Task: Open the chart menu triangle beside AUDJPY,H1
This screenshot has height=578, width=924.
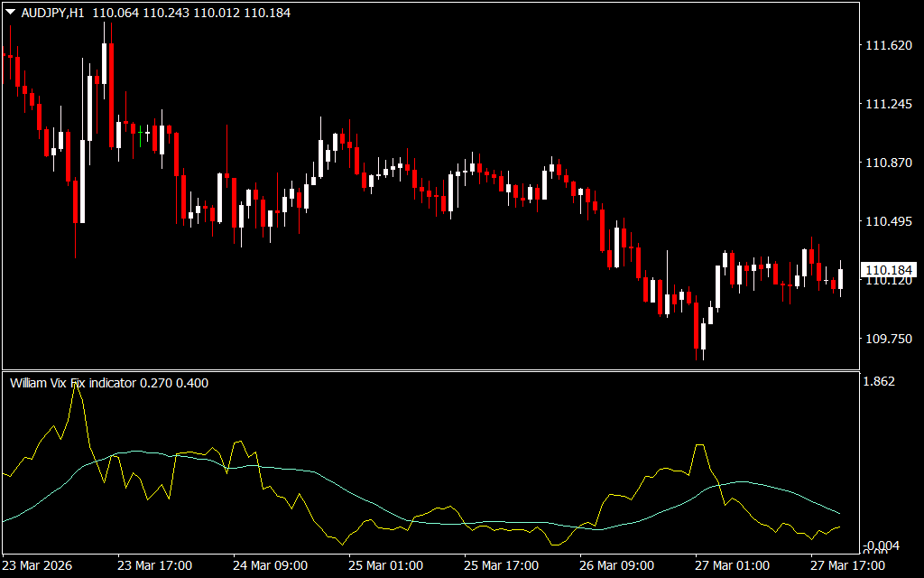Action: click(11, 14)
